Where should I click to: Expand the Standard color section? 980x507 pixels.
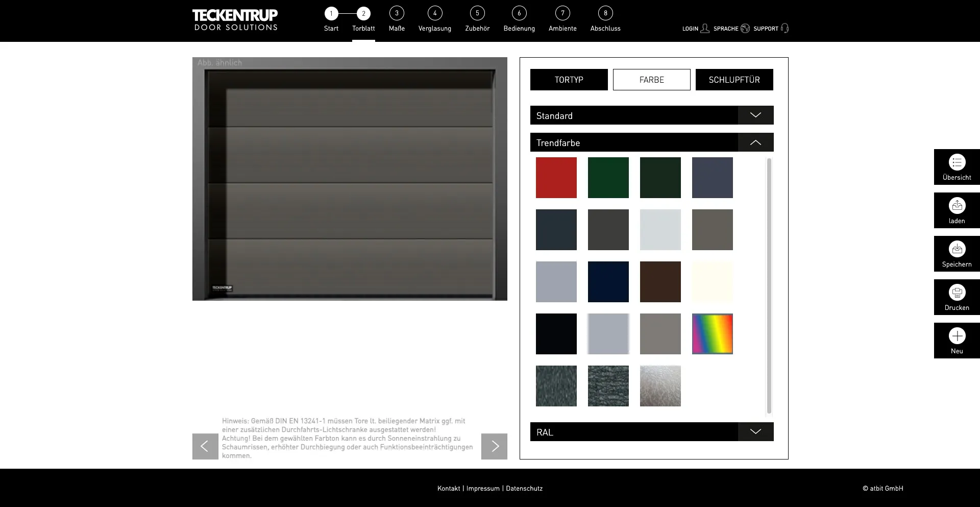tap(755, 115)
